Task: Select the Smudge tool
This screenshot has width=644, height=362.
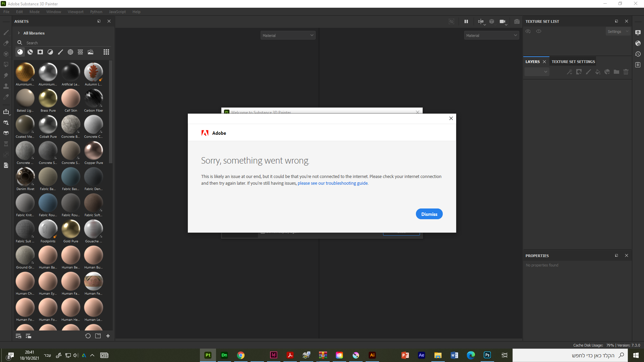Action: 6,75
